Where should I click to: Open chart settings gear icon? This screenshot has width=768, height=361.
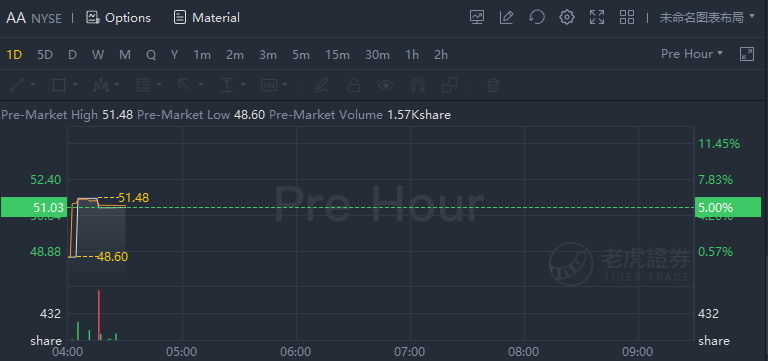pos(567,18)
